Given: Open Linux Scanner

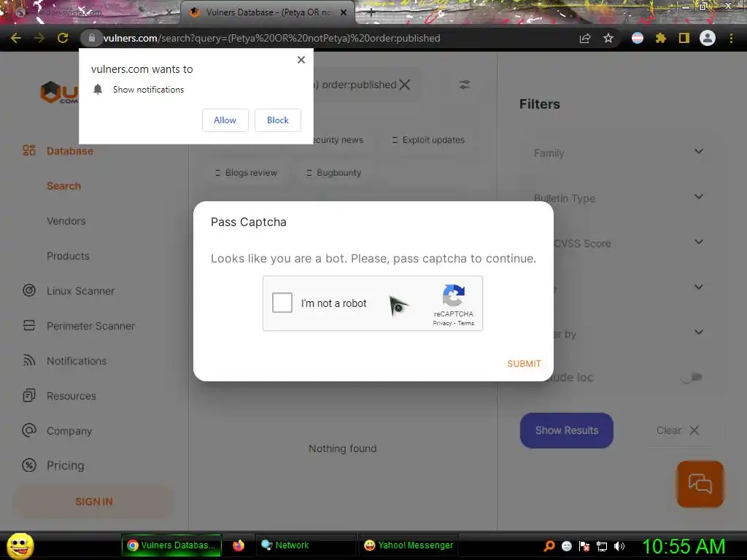Looking at the screenshot, I should click(x=80, y=291).
